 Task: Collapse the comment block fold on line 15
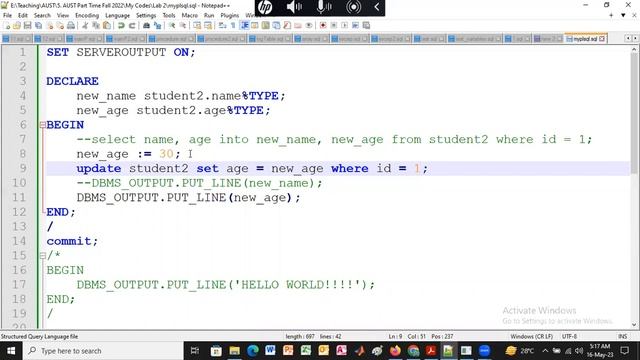[42, 256]
